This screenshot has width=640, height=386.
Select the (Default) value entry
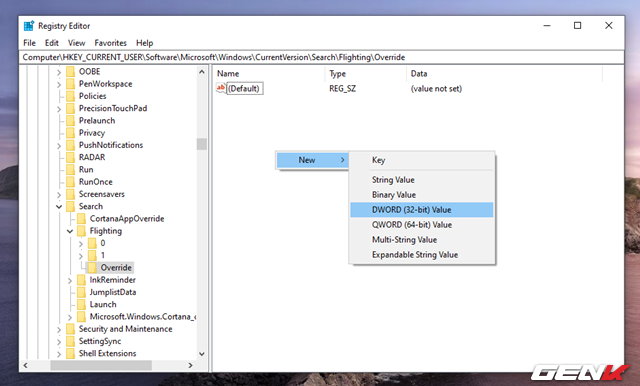pos(244,89)
